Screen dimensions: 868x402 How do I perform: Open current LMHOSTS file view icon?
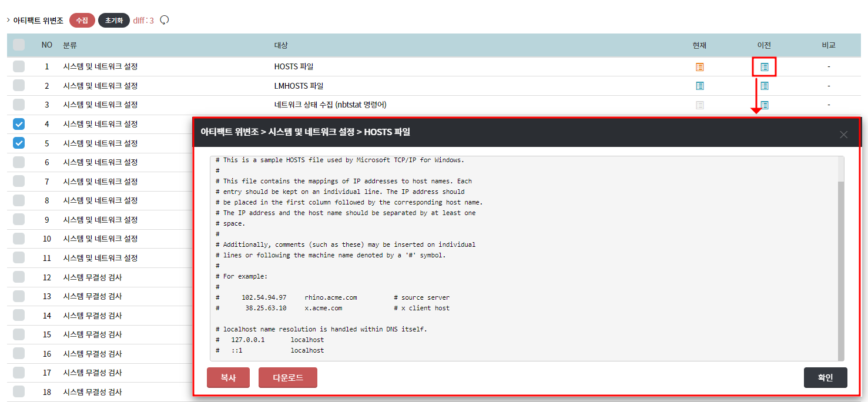pos(699,86)
